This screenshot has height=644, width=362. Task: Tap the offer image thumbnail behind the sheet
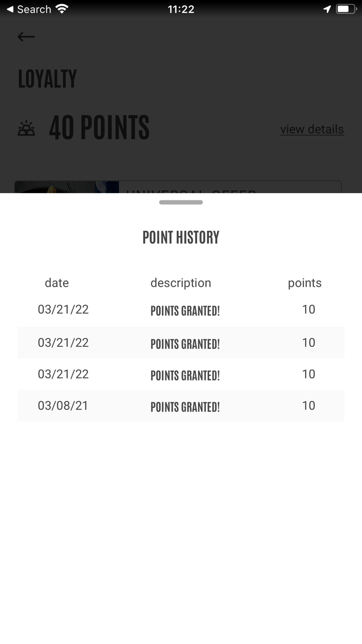67,188
